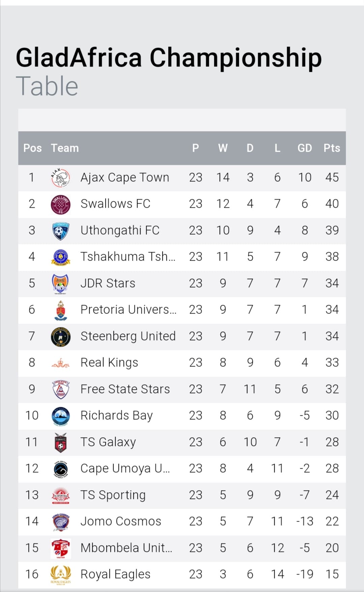Open the Jomo Cosmos team name

point(121,522)
